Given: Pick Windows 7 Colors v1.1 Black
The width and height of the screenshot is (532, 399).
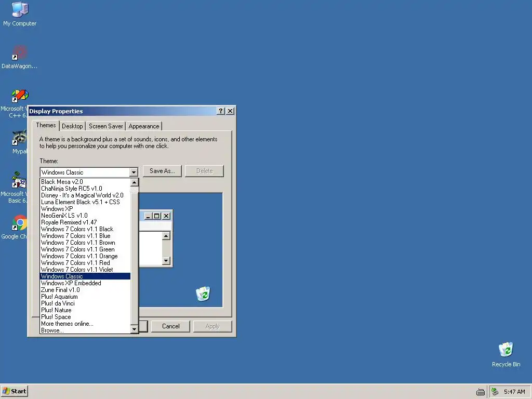Looking at the screenshot, I should coord(85,229).
